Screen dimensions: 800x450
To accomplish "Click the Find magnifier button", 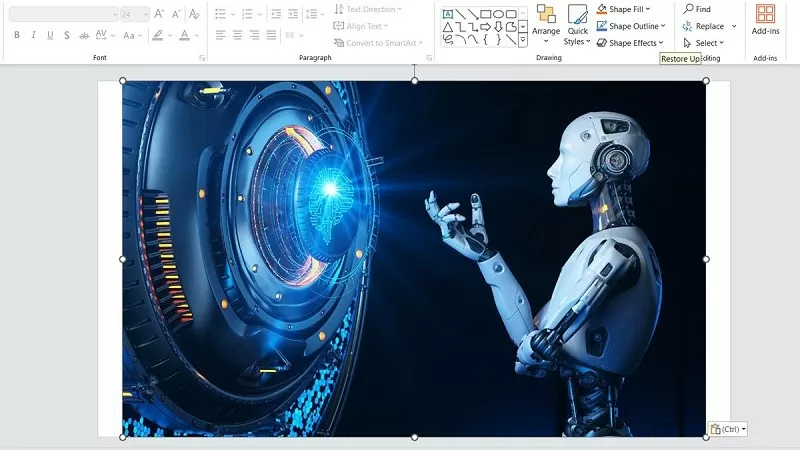I will pyautogui.click(x=697, y=9).
